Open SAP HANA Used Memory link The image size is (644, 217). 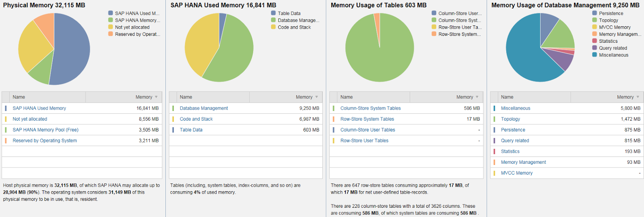point(39,108)
